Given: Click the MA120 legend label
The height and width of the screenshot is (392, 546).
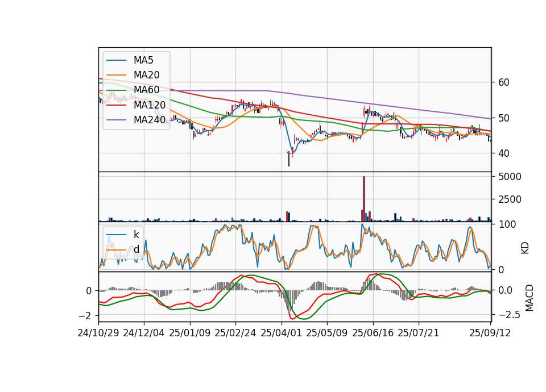Looking at the screenshot, I should (150, 105).
